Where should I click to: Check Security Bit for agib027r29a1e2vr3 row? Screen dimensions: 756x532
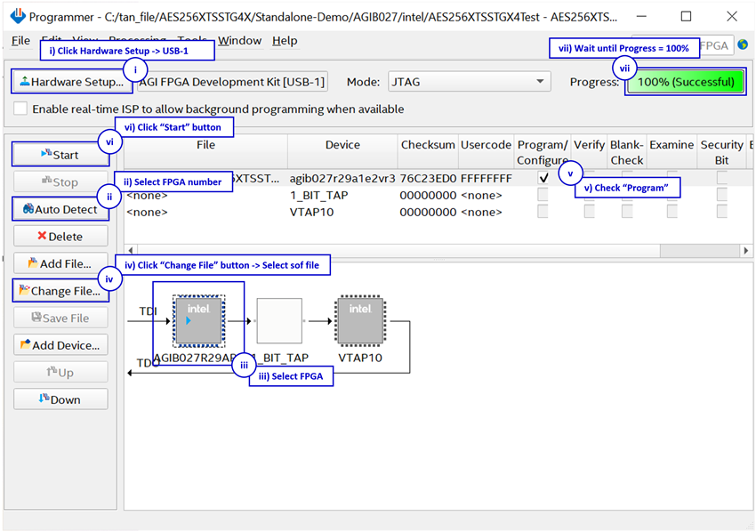click(722, 178)
